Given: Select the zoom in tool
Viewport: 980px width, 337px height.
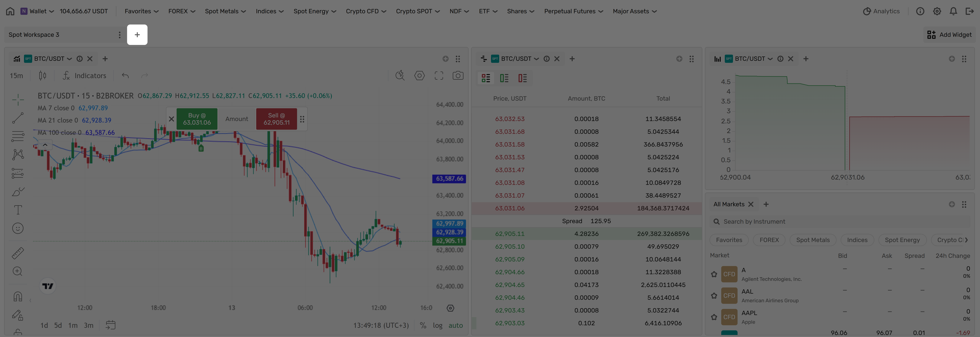Looking at the screenshot, I should pos(18,271).
